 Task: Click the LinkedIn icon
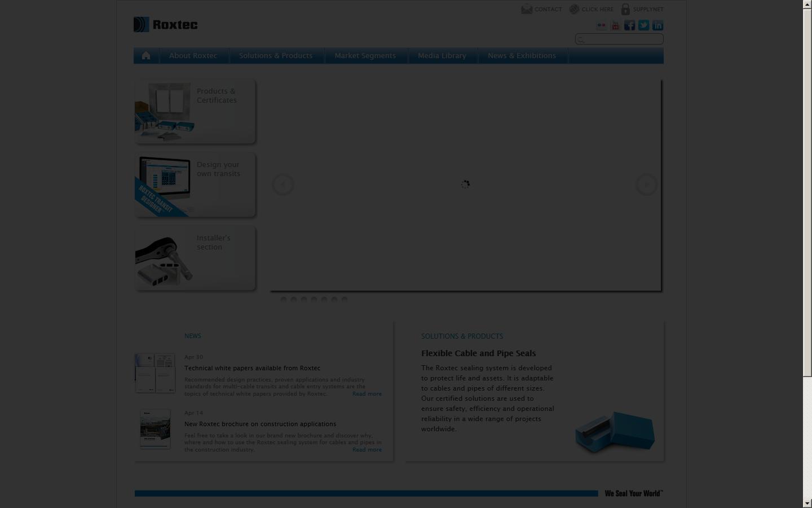point(658,25)
